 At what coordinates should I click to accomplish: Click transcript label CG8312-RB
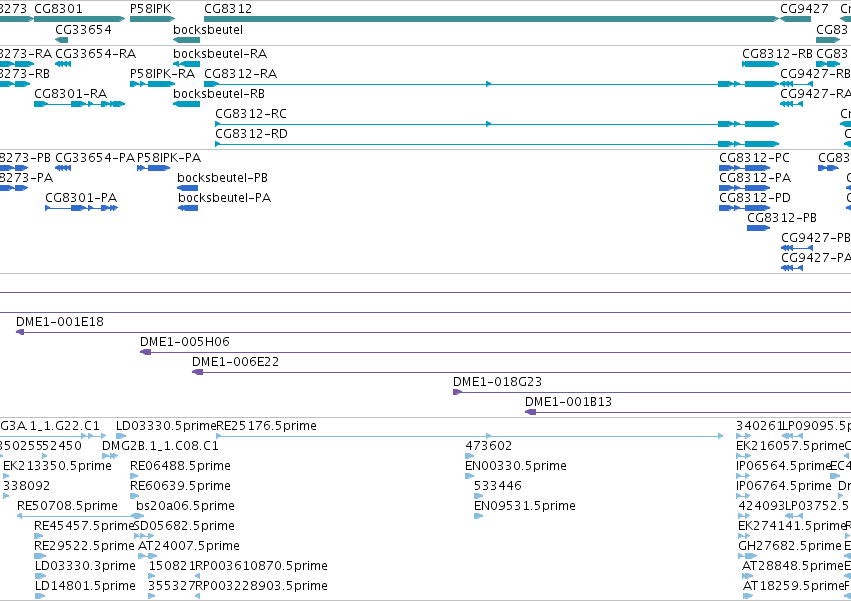point(777,54)
